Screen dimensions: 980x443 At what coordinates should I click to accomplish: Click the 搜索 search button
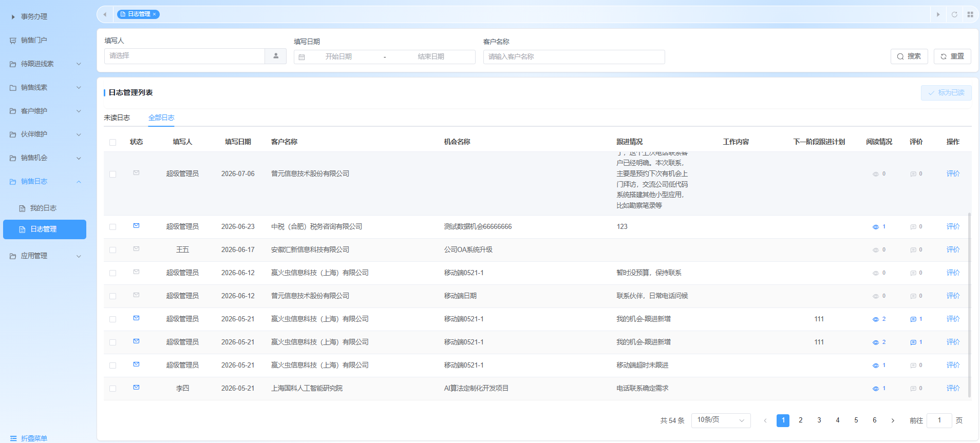pos(909,56)
